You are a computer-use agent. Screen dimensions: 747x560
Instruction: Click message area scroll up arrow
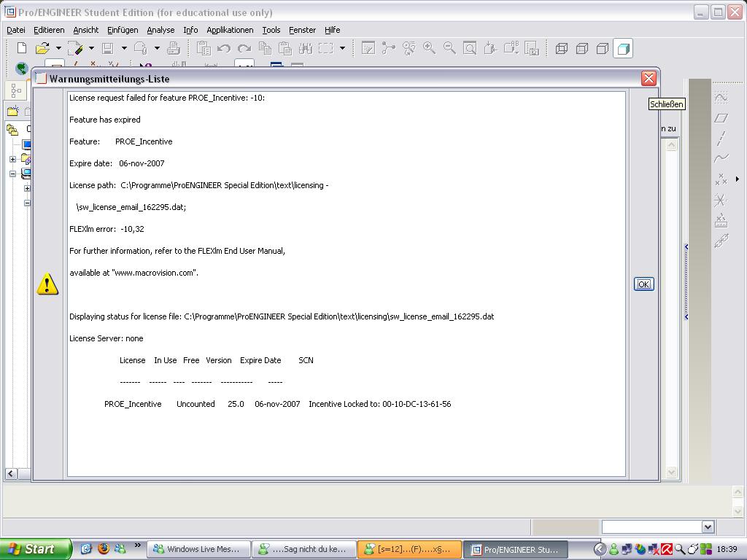coord(738,492)
